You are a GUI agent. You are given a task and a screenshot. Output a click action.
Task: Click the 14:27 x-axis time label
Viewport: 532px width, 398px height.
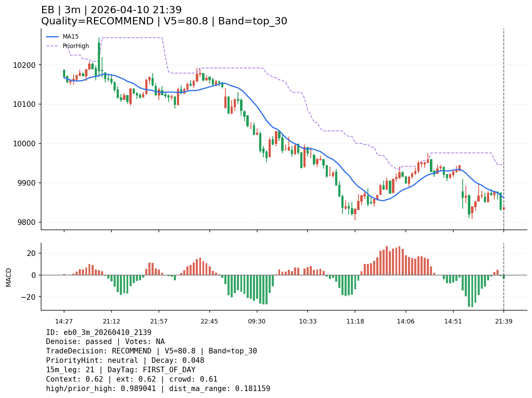pyautogui.click(x=64, y=321)
